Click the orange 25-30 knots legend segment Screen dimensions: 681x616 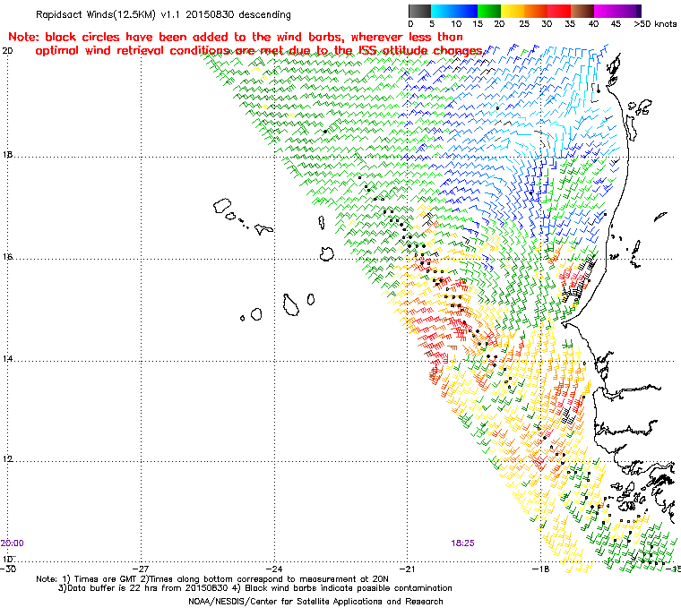click(x=536, y=11)
